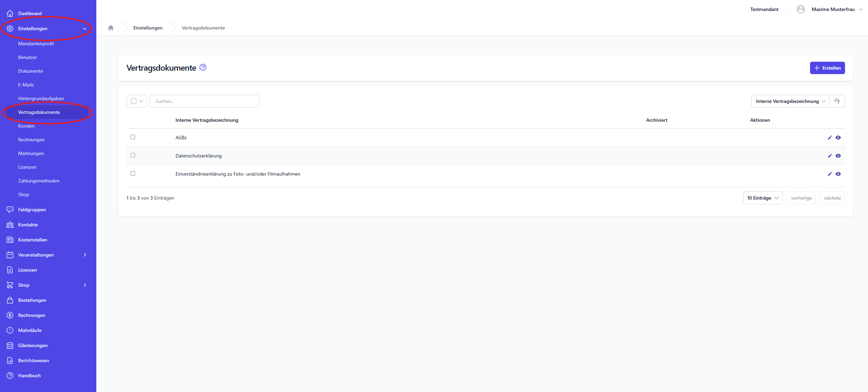Collapse the Einstellungen menu chevron
The height and width of the screenshot is (392, 868).
point(85,28)
